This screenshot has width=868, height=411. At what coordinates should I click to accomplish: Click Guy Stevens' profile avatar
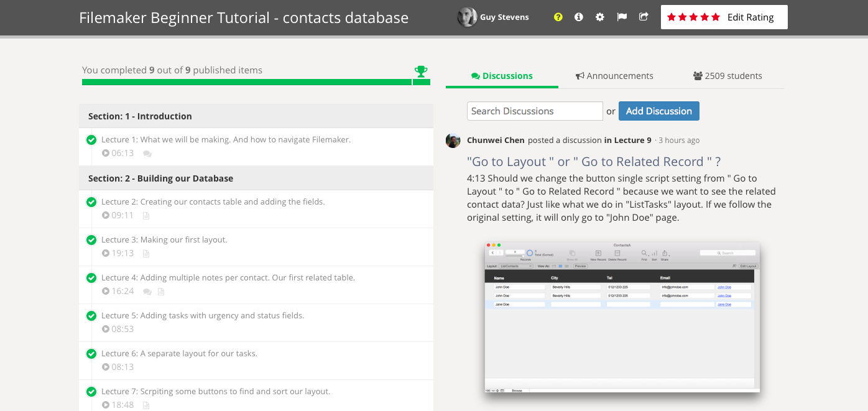(468, 17)
